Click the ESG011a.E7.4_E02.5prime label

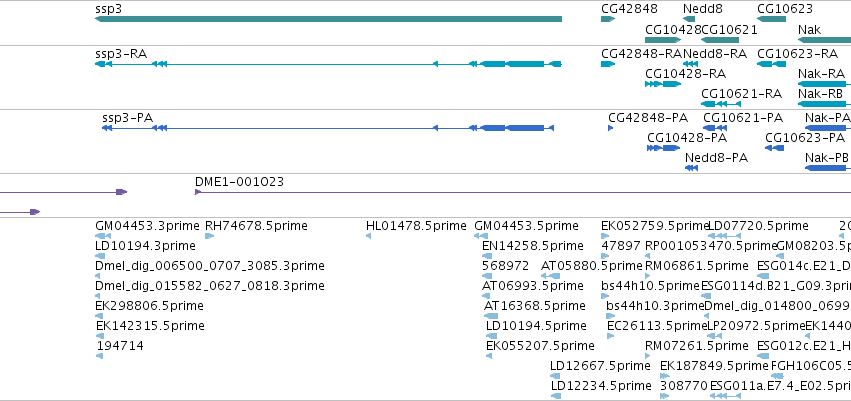coord(780,386)
